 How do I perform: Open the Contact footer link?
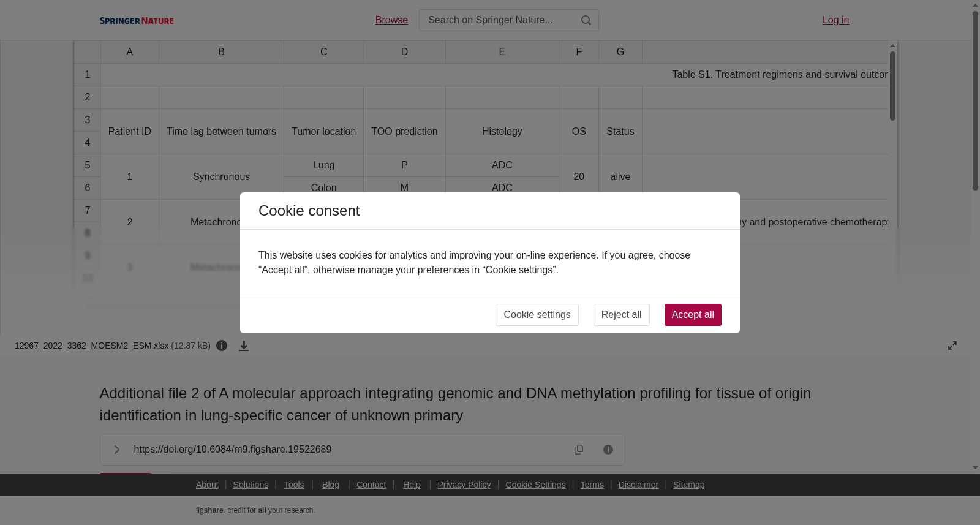point(371,485)
